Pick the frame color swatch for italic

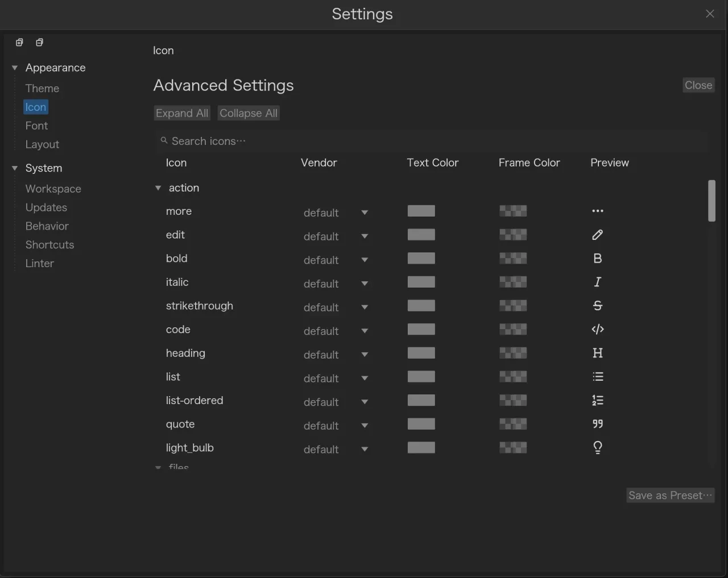point(513,282)
